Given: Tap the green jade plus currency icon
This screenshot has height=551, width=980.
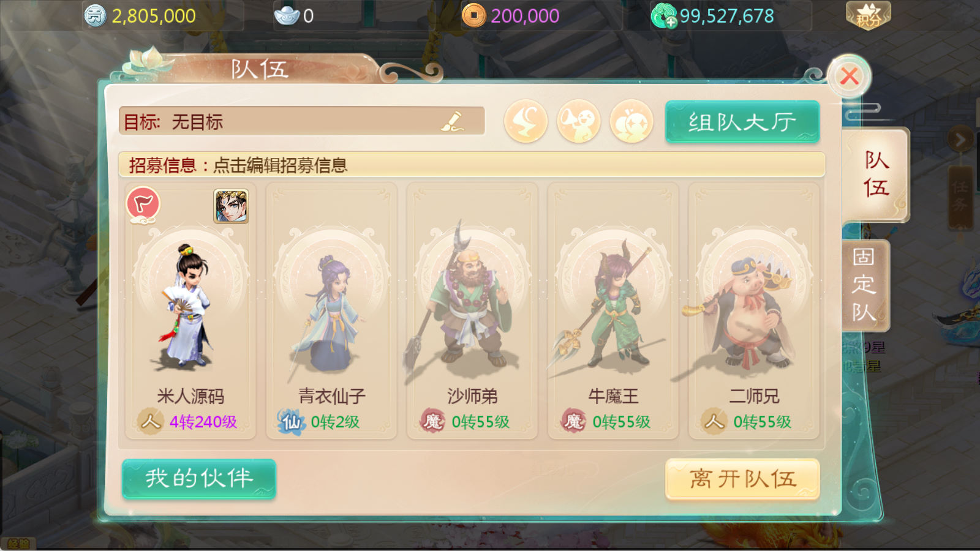Looking at the screenshot, I should [664, 15].
